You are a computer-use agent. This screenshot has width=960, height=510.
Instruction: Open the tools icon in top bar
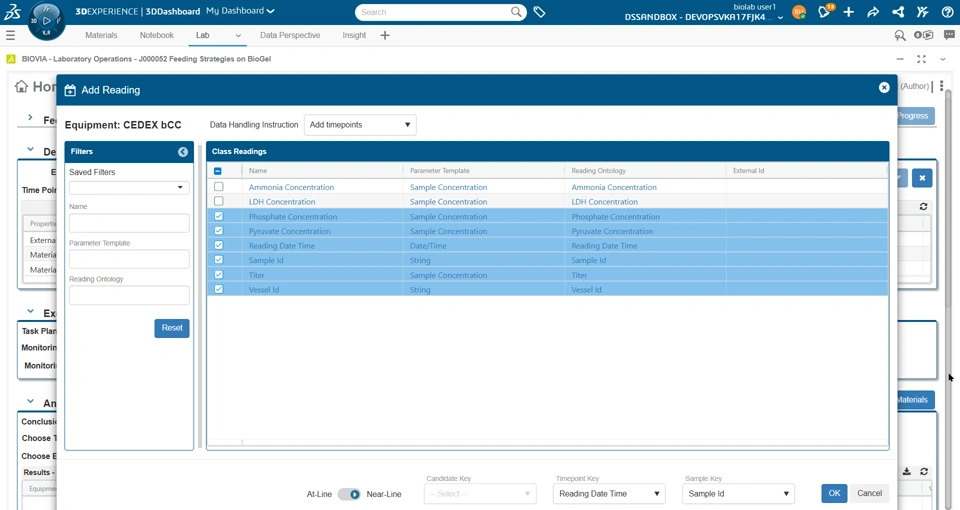click(923, 12)
